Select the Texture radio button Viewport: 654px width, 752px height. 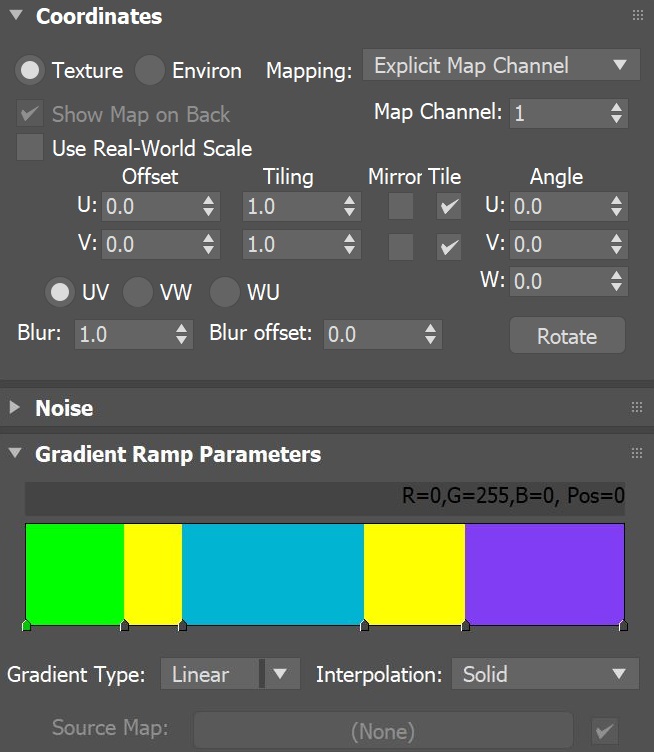pyautogui.click(x=30, y=70)
